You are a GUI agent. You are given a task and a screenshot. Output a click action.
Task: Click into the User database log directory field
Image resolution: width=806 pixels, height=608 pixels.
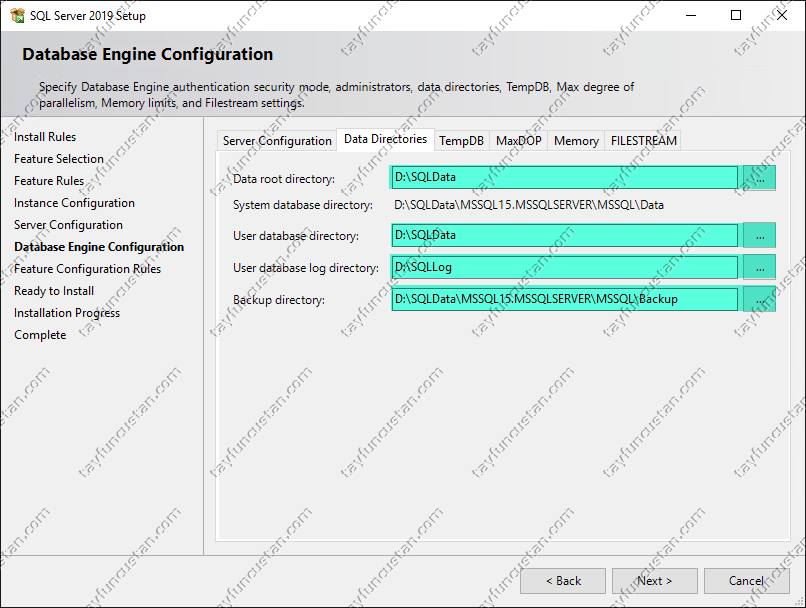tap(564, 267)
